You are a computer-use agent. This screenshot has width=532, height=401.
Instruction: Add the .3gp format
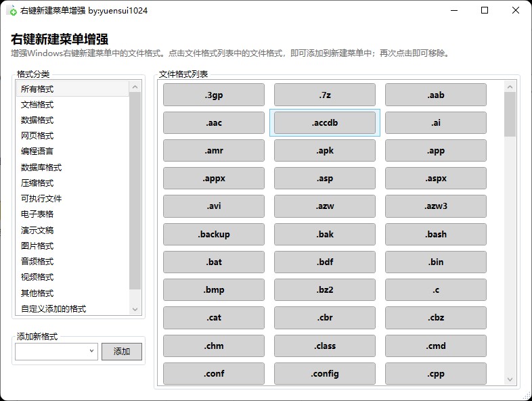point(214,95)
